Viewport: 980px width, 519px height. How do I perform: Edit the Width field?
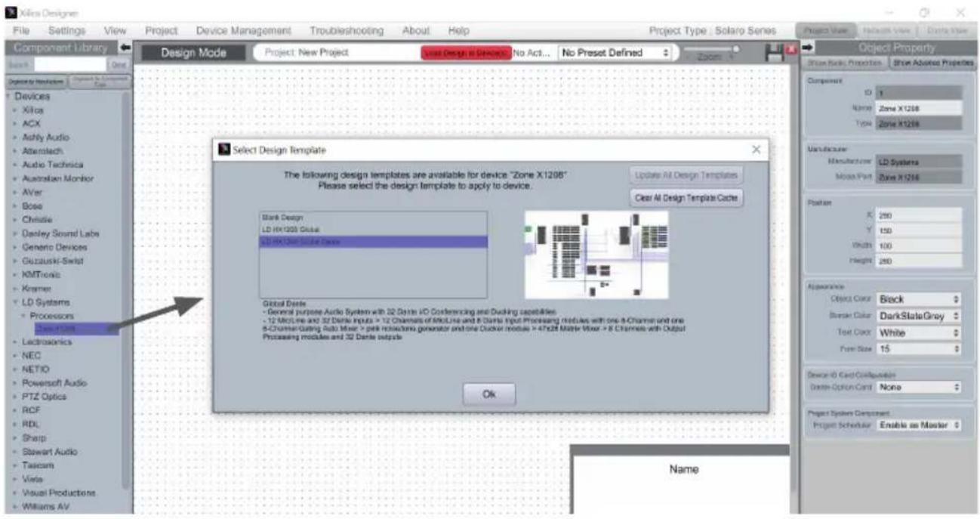point(919,246)
